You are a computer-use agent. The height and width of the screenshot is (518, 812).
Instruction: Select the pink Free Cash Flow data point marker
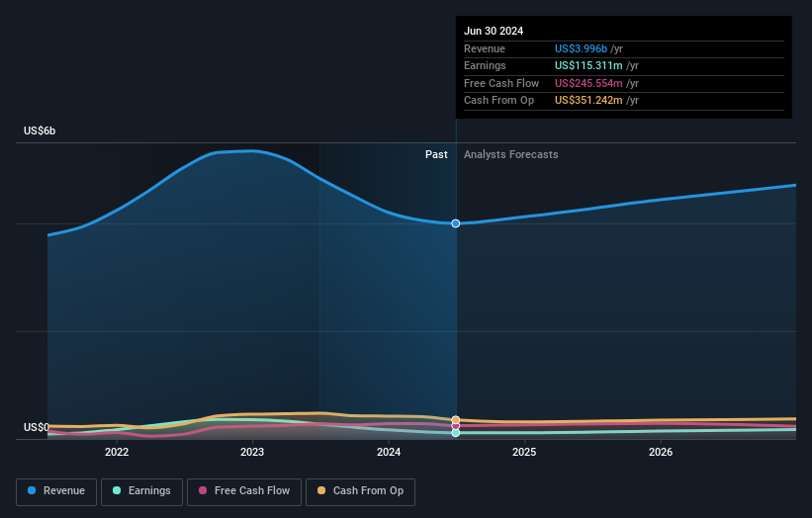coord(456,426)
